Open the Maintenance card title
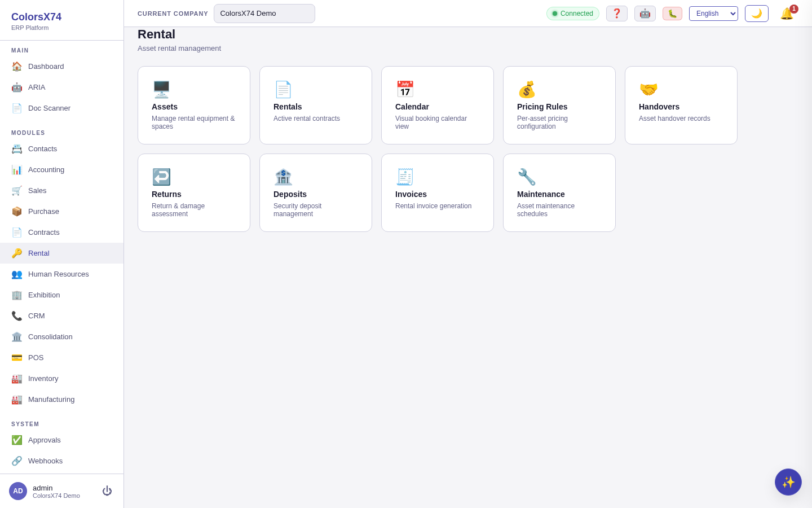Screen dimensions: 812x508 (x=541, y=194)
